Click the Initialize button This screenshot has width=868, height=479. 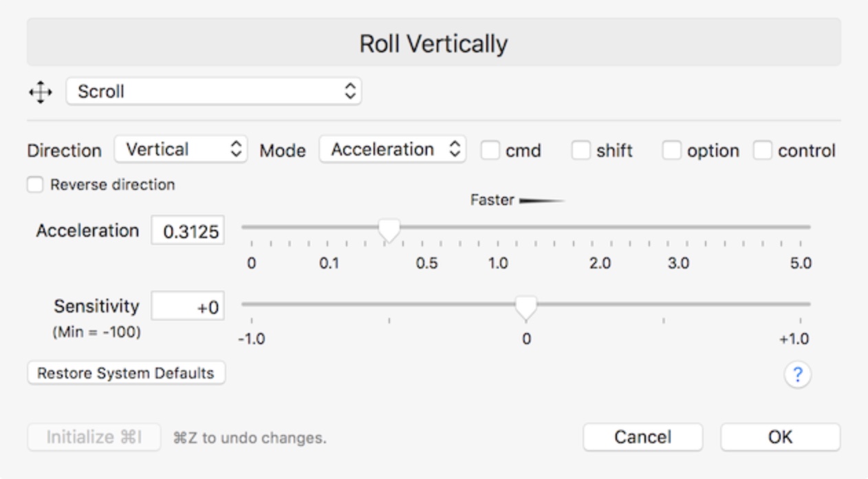point(94,437)
